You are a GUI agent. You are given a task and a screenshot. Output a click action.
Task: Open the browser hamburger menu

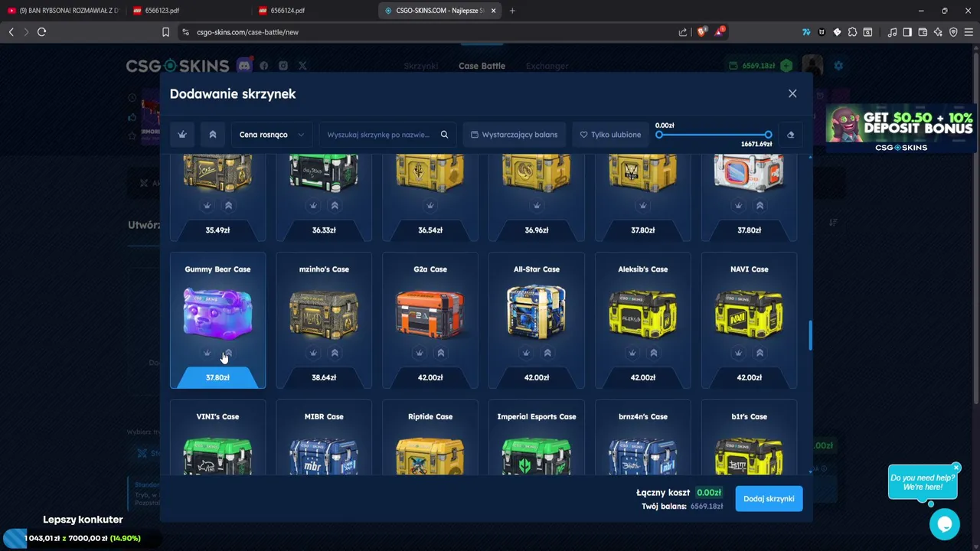point(969,32)
